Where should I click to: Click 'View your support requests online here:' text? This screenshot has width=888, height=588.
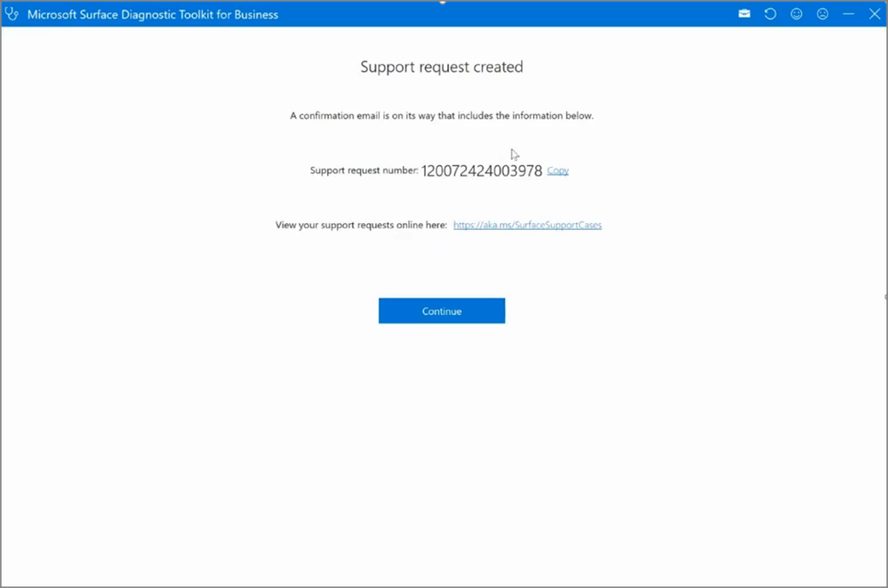(x=361, y=225)
